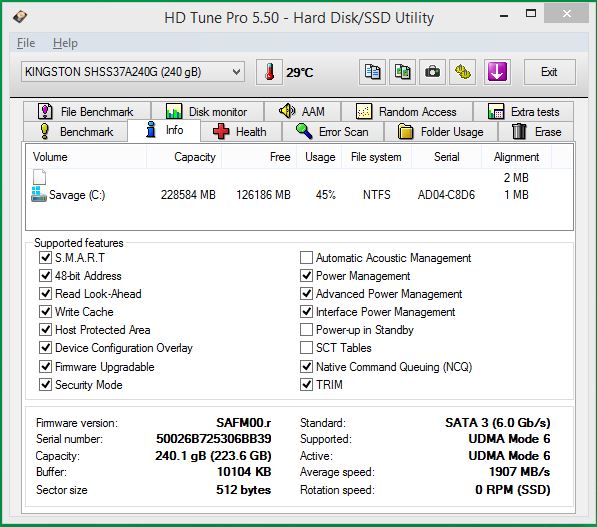Toggle the Host Protected Area checkbox

(x=45, y=329)
